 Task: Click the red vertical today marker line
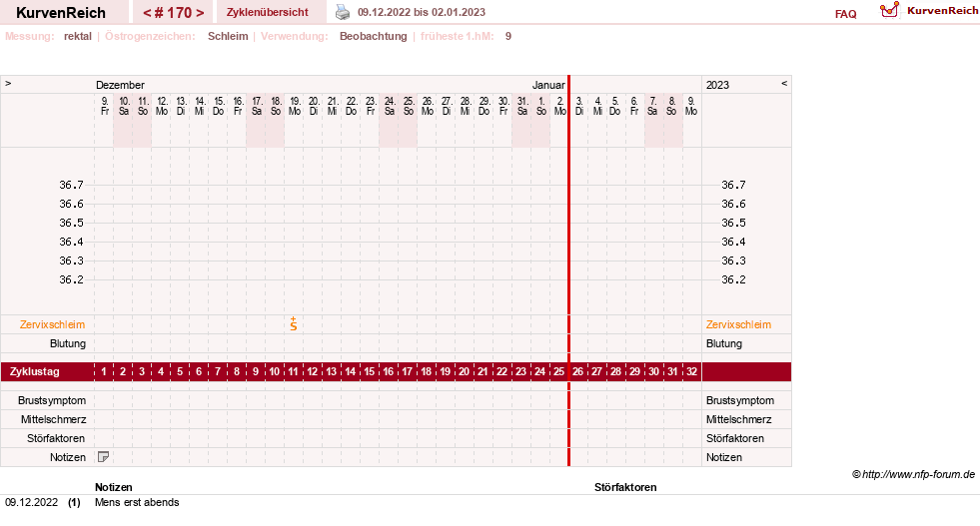568,270
